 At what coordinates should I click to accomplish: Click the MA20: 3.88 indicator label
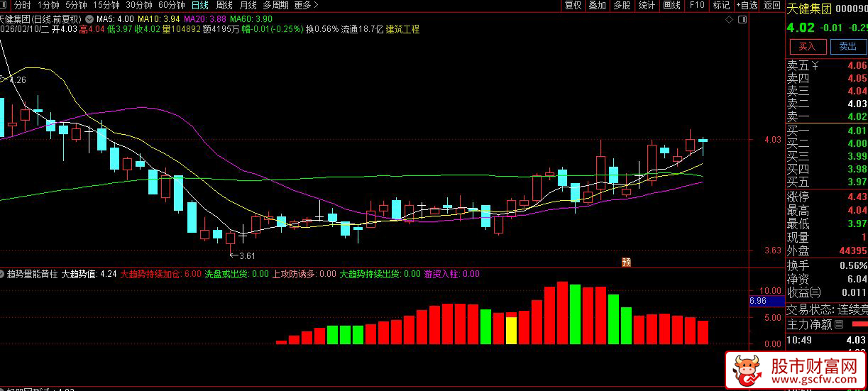click(205, 18)
